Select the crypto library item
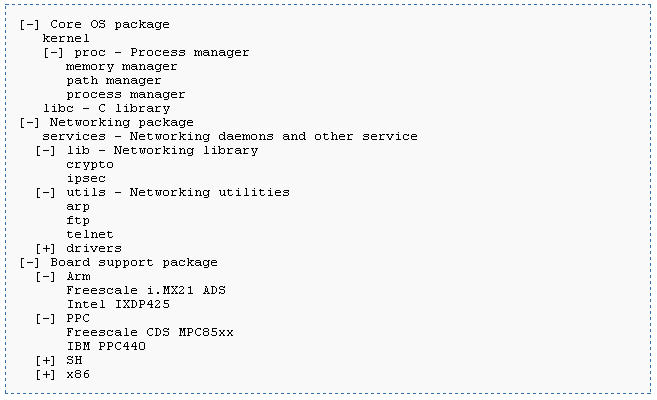Viewport: 657px width, 400px height. pos(90,165)
